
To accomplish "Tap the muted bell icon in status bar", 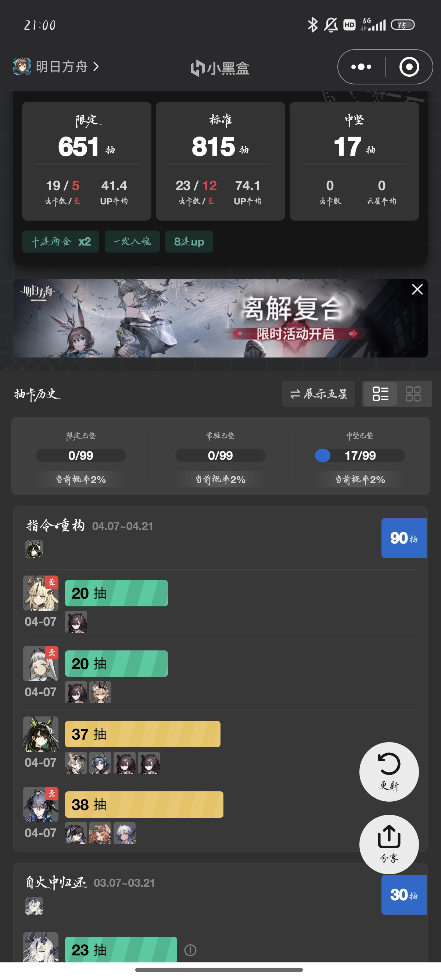I will point(330,25).
